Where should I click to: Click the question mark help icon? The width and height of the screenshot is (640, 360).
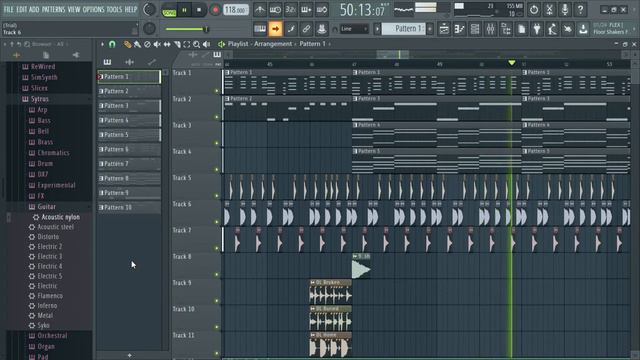580,9
